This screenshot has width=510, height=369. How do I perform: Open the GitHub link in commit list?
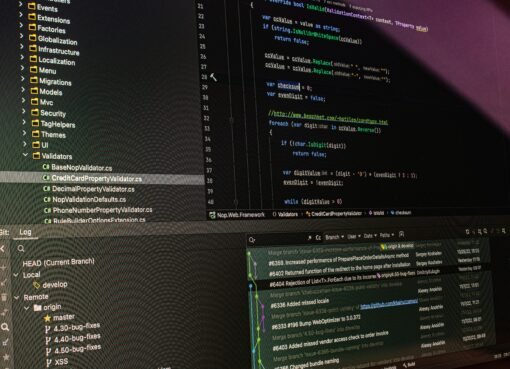(x=389, y=304)
